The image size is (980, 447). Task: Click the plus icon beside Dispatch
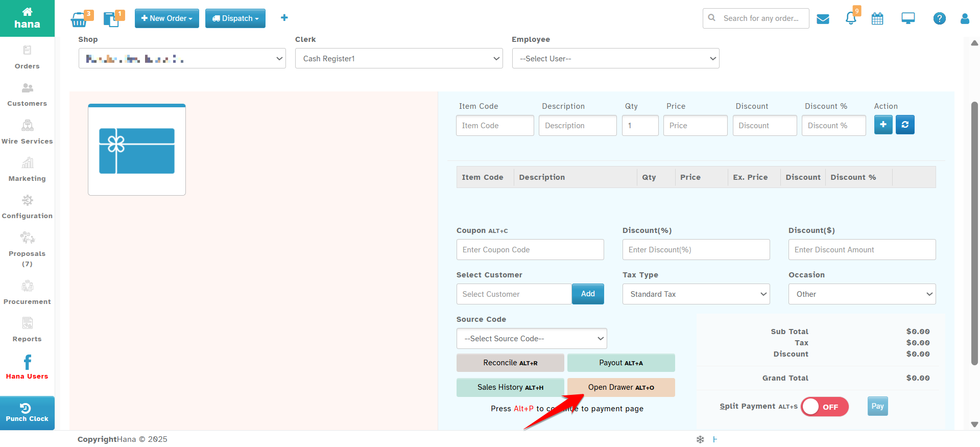284,18
